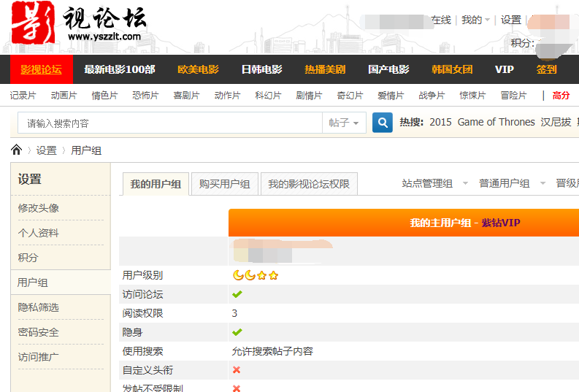Viewport: 579px width, 392px height.
Task: Open 国产电影 nav item
Action: (388, 69)
